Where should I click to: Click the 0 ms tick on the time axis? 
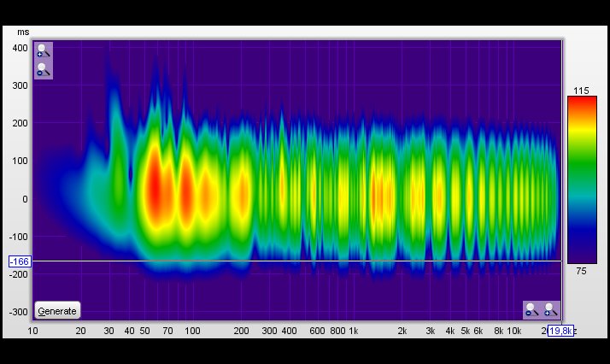tap(25, 199)
